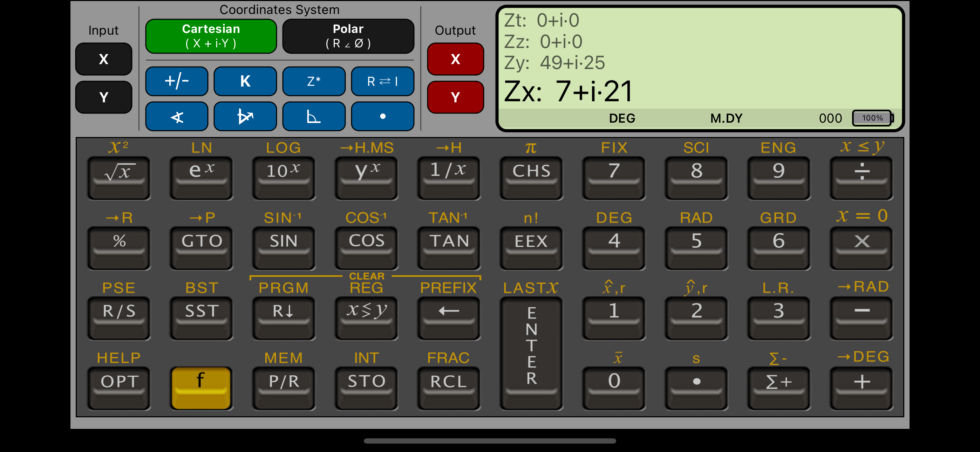Tap the e^x key
Viewport: 980px width, 452px height.
(201, 178)
